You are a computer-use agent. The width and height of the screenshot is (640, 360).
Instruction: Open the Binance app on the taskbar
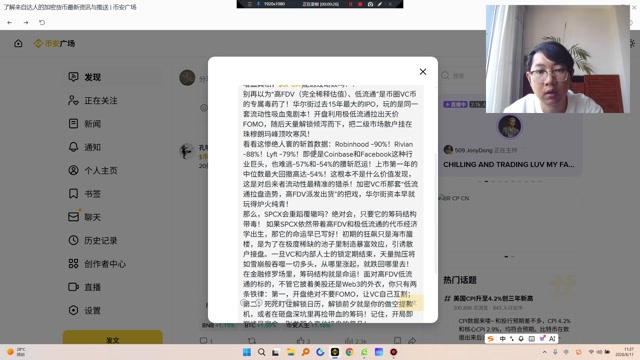pos(335,352)
